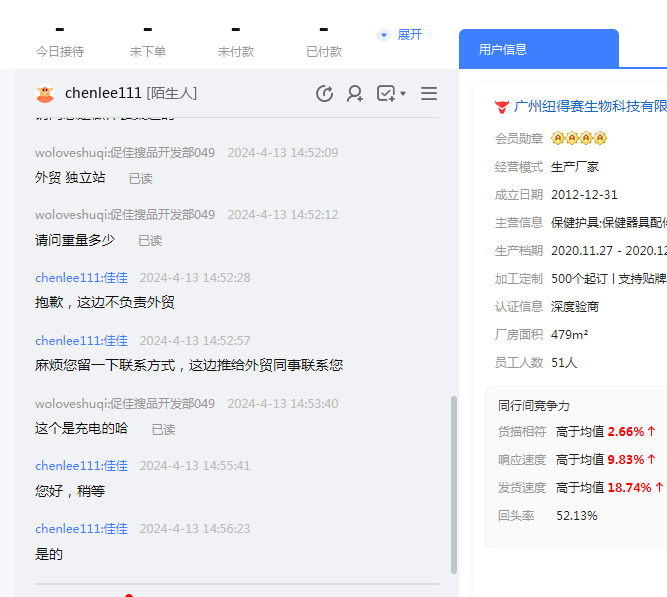The height and width of the screenshot is (597, 667).
Task: Click the member medal badges
Action: 579,138
